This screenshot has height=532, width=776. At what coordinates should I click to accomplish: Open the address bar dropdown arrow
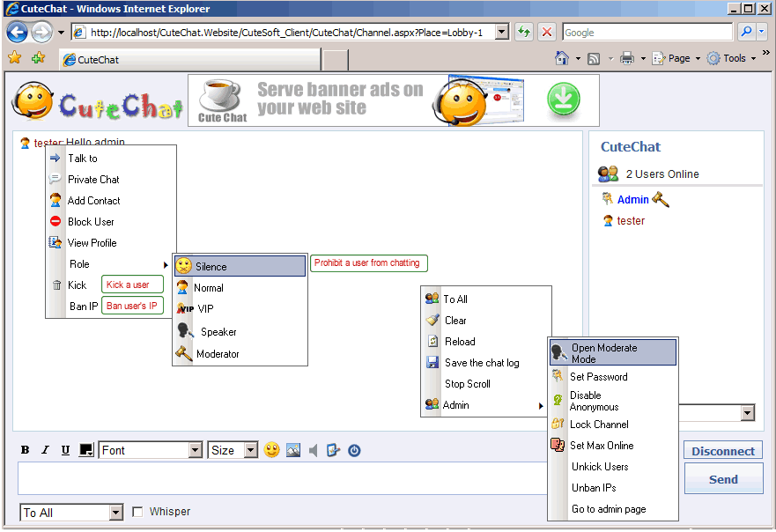pyautogui.click(x=502, y=33)
